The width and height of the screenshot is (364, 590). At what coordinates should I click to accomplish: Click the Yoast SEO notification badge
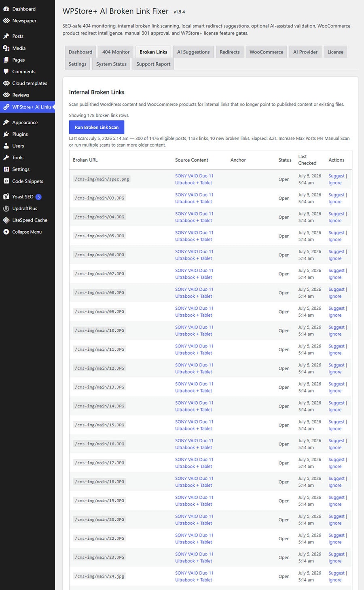[x=38, y=197]
